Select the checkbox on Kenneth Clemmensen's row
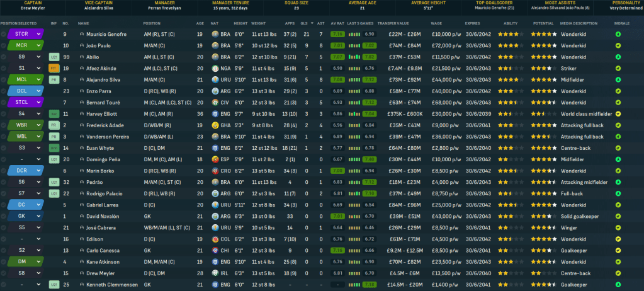This screenshot has height=291, width=644. click(x=4, y=285)
